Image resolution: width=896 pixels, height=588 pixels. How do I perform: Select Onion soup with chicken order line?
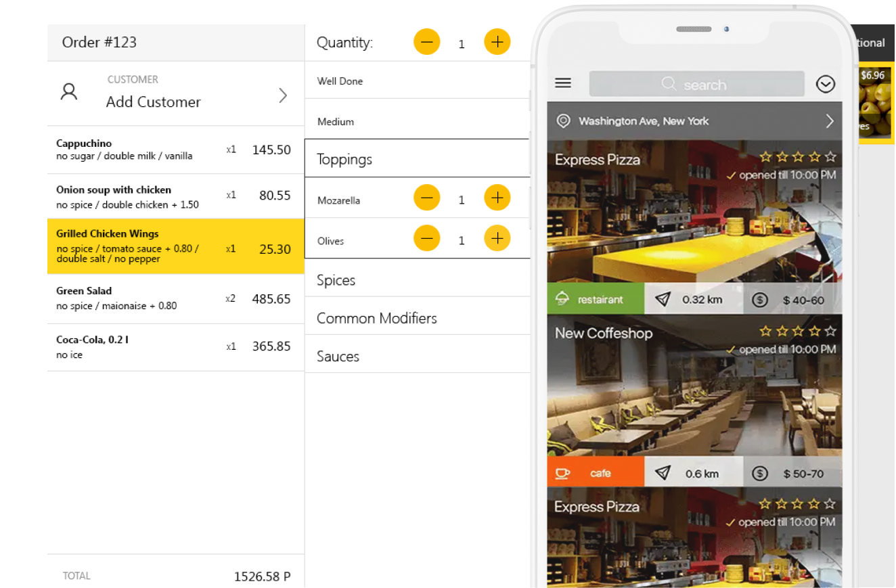point(176,196)
